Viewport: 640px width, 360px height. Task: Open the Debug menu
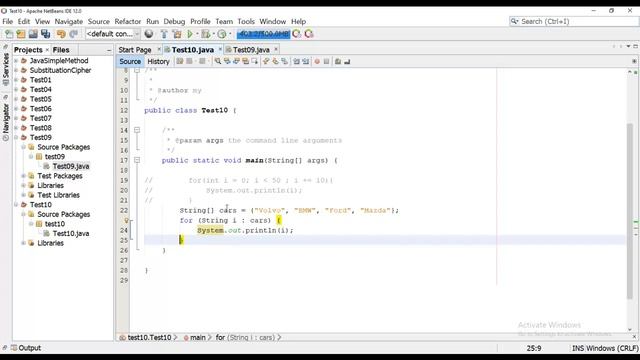click(x=174, y=21)
